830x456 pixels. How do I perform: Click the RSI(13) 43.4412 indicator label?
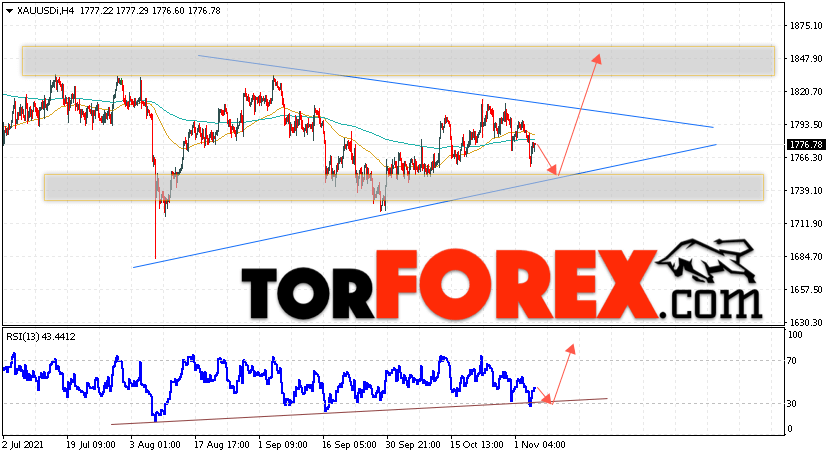(x=41, y=337)
